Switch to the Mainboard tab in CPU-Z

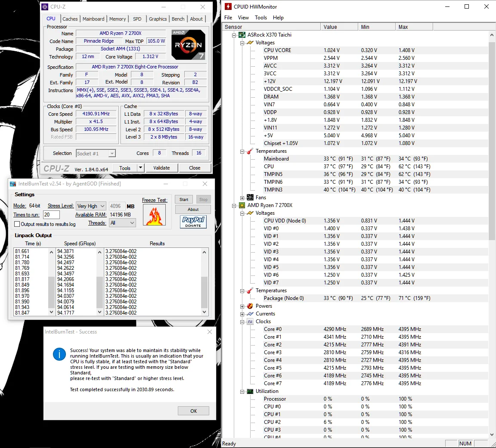click(93, 19)
